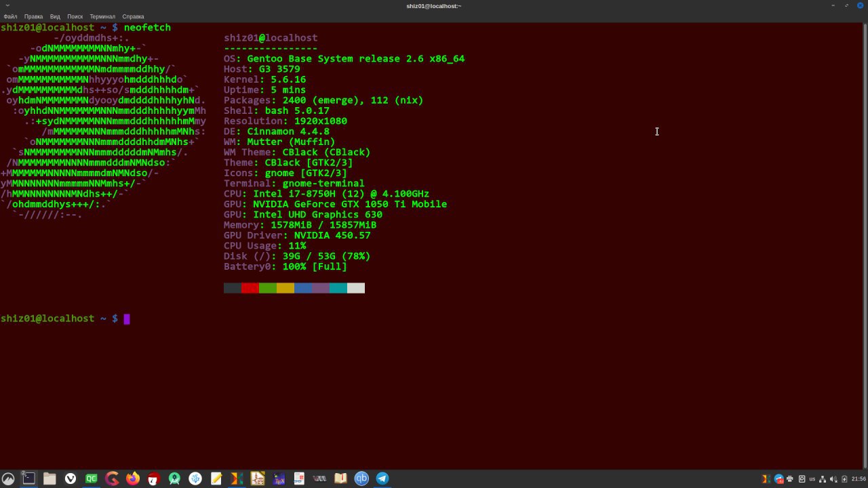Open the volume tray icon
The width and height of the screenshot is (868, 488).
tap(834, 479)
